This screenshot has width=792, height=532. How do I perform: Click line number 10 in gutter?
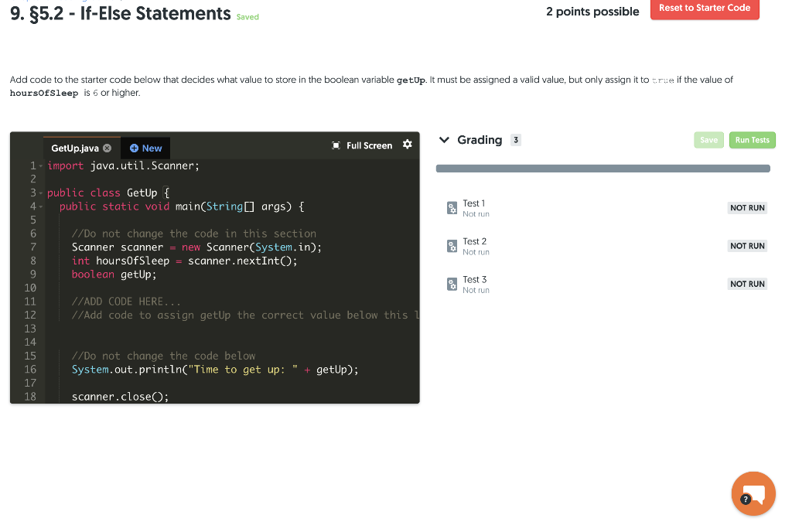30,288
